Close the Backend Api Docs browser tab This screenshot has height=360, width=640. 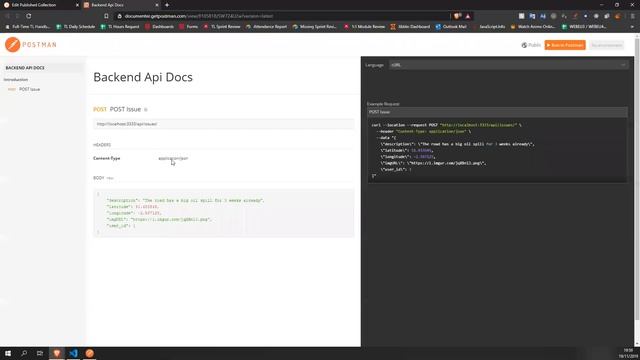[x=157, y=5]
